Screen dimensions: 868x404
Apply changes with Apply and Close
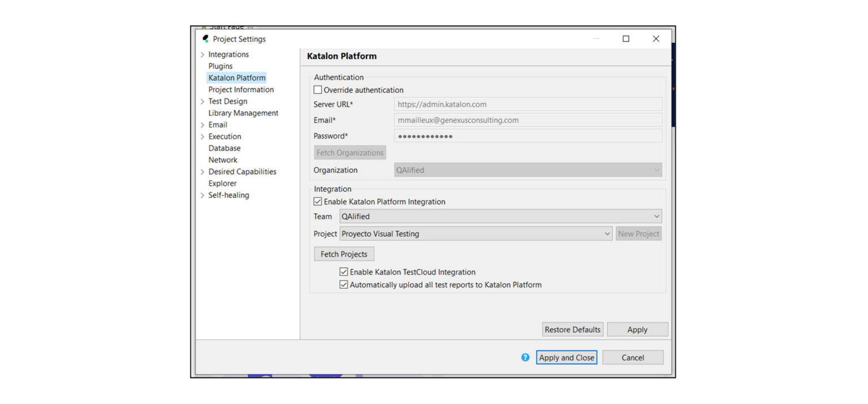click(566, 357)
